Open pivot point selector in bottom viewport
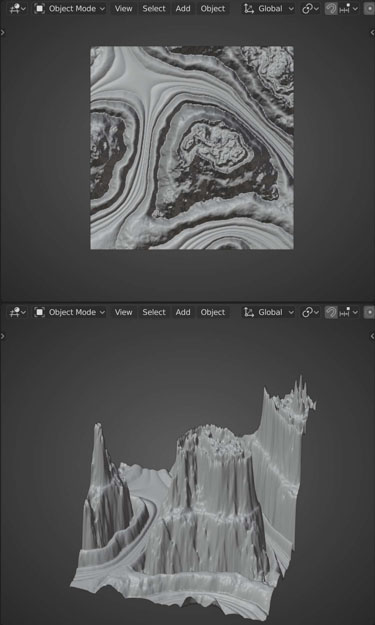The height and width of the screenshot is (625, 375). click(310, 312)
